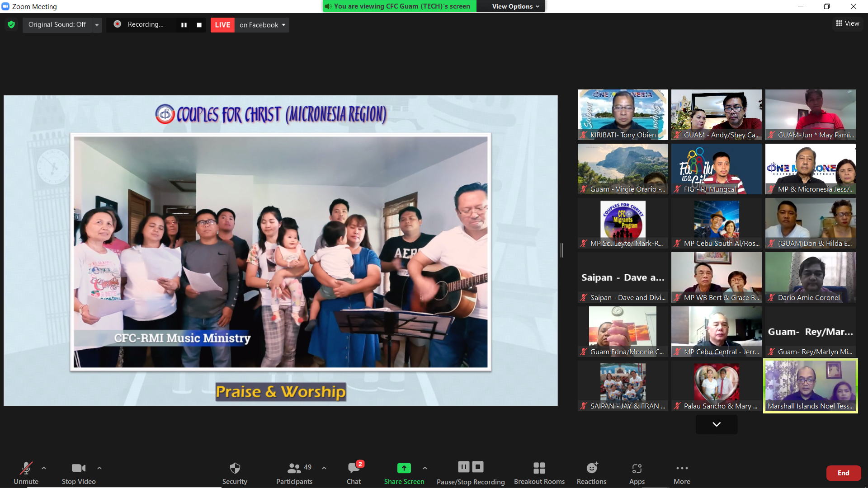Click the screen viewing notice banner
This screenshot has height=488, width=868.
coord(400,6)
